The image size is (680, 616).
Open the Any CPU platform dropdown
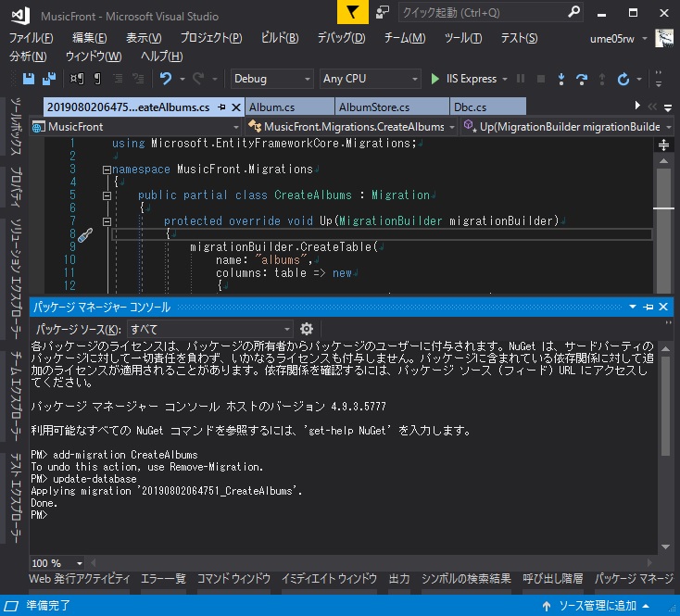(x=370, y=79)
